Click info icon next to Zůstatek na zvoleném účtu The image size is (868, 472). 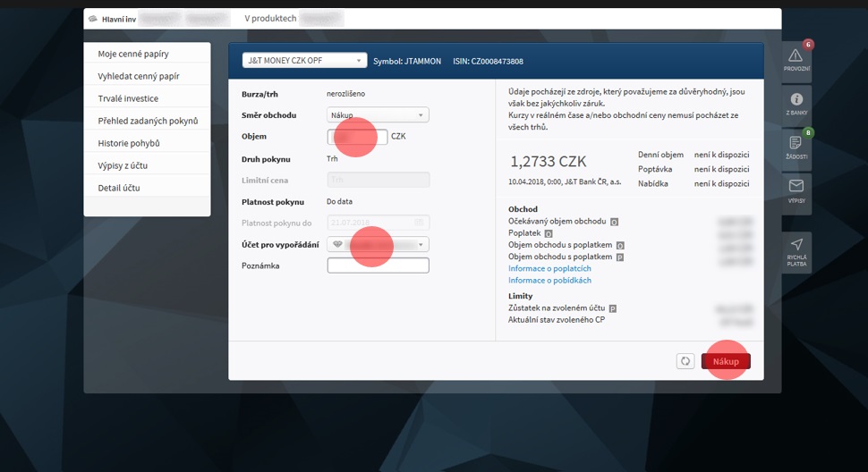pos(613,308)
